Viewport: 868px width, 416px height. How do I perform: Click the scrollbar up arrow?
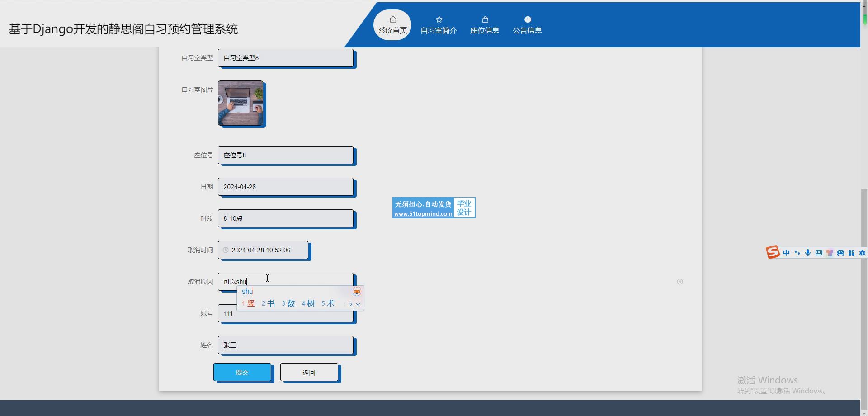(864, 5)
